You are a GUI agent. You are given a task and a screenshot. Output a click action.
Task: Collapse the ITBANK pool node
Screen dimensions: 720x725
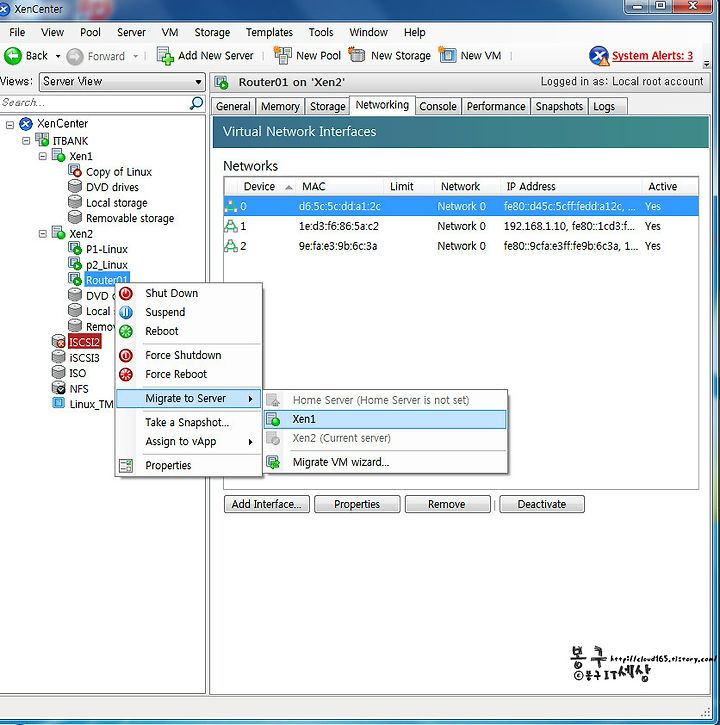26,141
